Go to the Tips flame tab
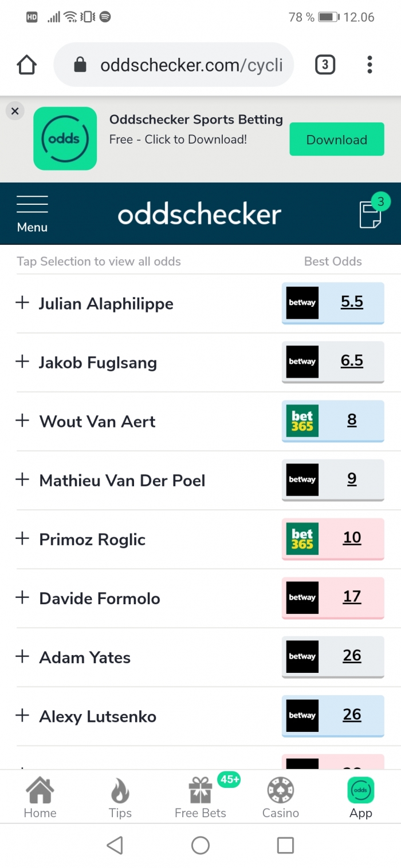The image size is (401, 868). 120,798
